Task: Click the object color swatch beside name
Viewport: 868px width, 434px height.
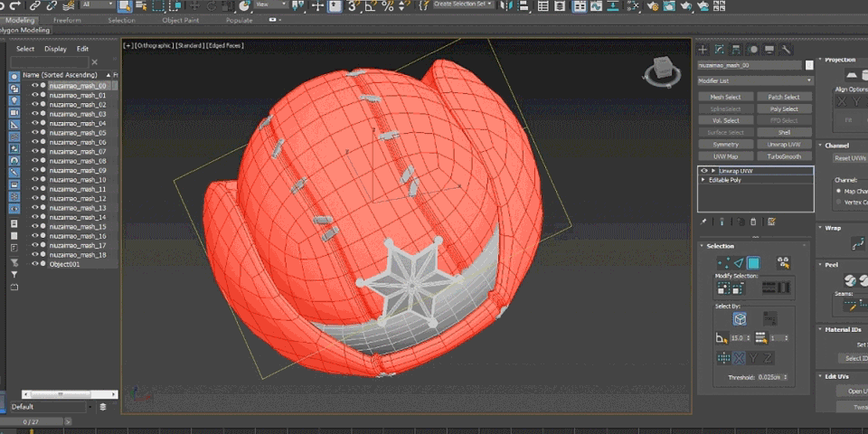Action: point(810,65)
